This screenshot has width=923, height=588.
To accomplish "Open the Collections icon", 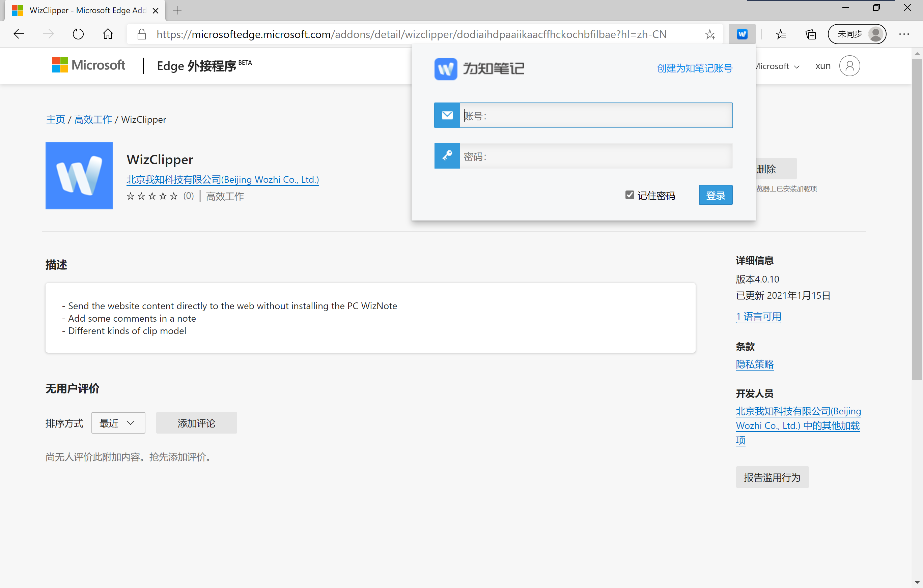I will click(x=810, y=34).
